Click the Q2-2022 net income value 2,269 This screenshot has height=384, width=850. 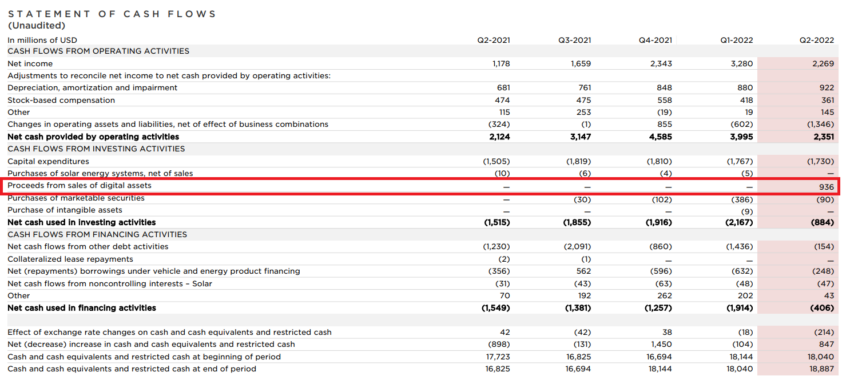[x=823, y=63]
